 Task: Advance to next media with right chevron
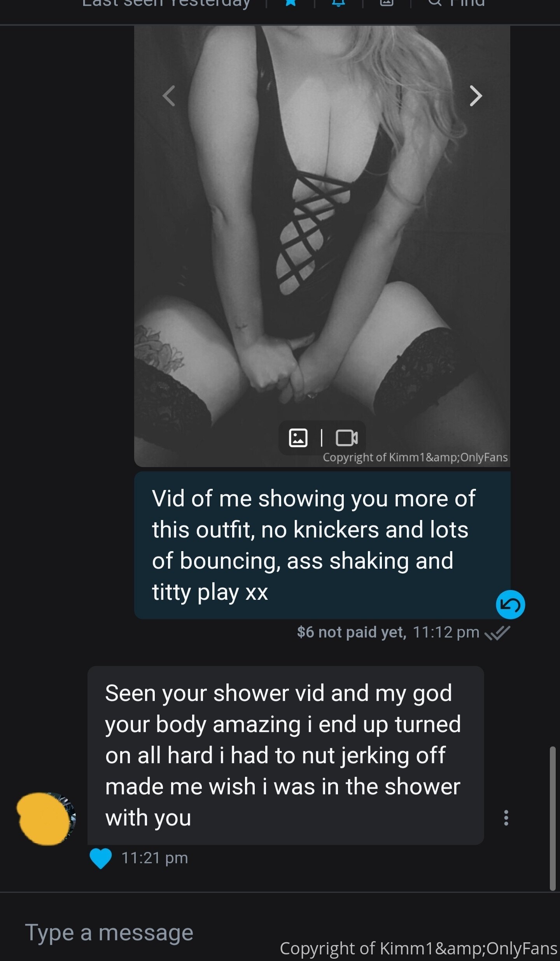pos(476,96)
